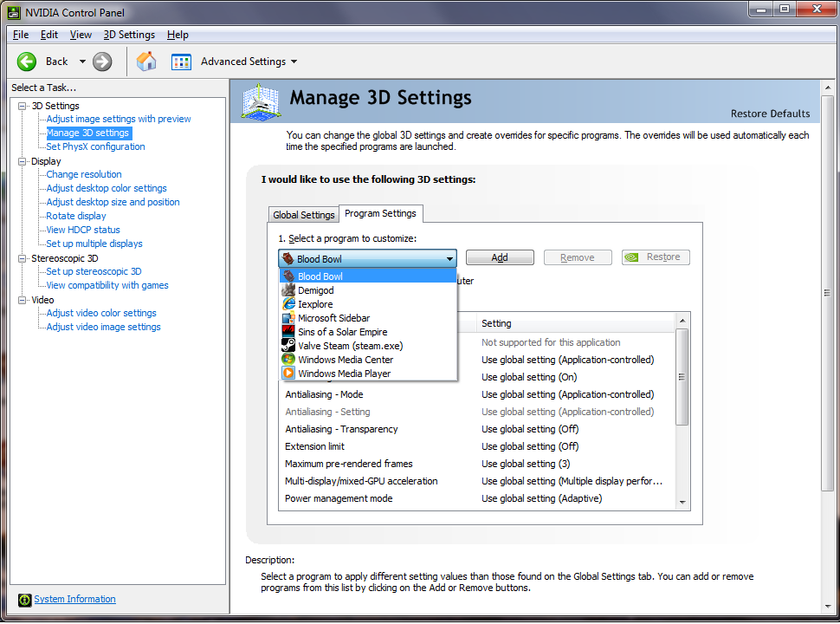Screen dimensions: 840x624
Task: Click the Advanced Settings view icon
Action: [181, 62]
